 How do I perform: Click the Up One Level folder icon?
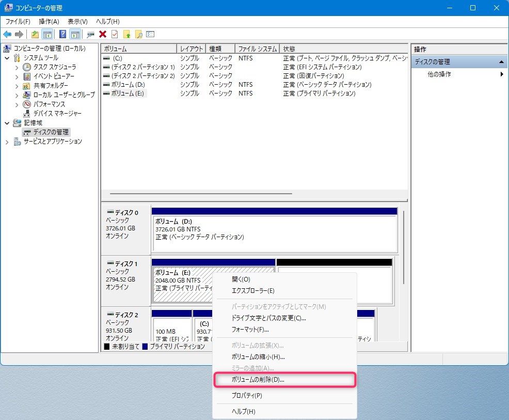35,34
